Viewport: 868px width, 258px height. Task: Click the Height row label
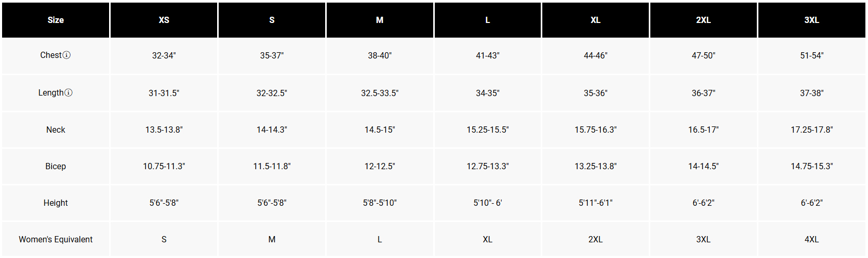click(56, 203)
